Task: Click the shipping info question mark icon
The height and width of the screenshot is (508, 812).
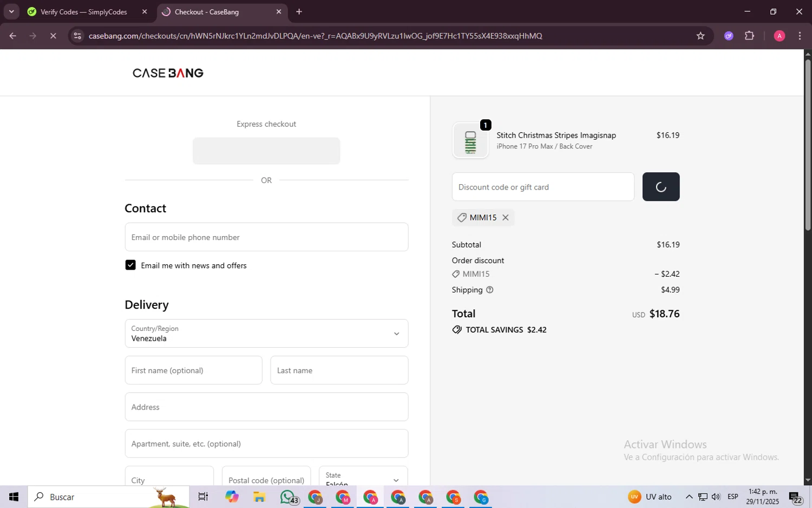Action: coord(489,290)
